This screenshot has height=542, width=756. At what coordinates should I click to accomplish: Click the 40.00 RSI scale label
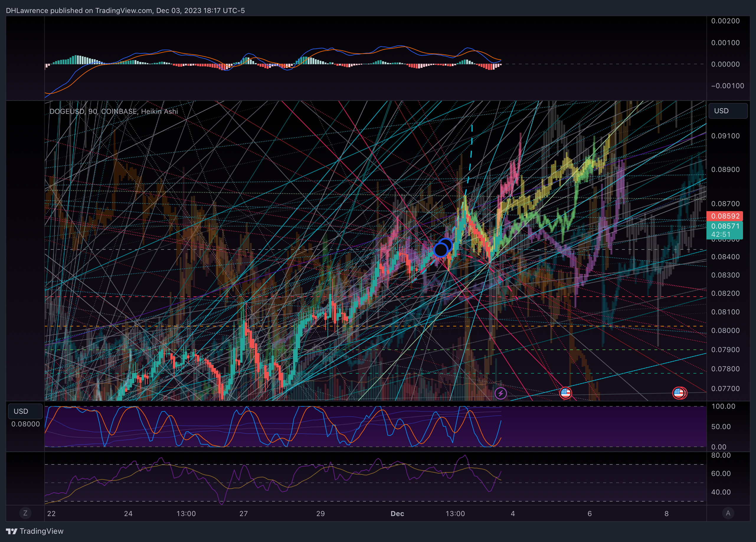[721, 492]
